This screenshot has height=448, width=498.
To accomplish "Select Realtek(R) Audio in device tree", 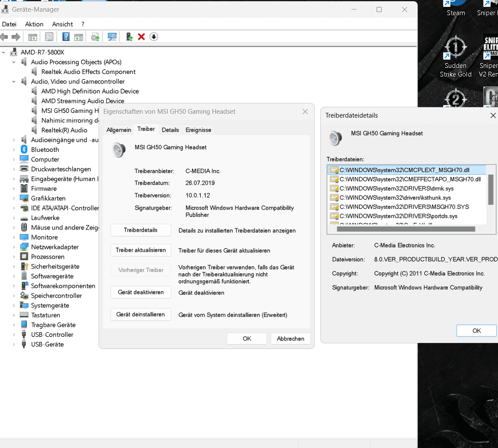I will click(x=64, y=130).
